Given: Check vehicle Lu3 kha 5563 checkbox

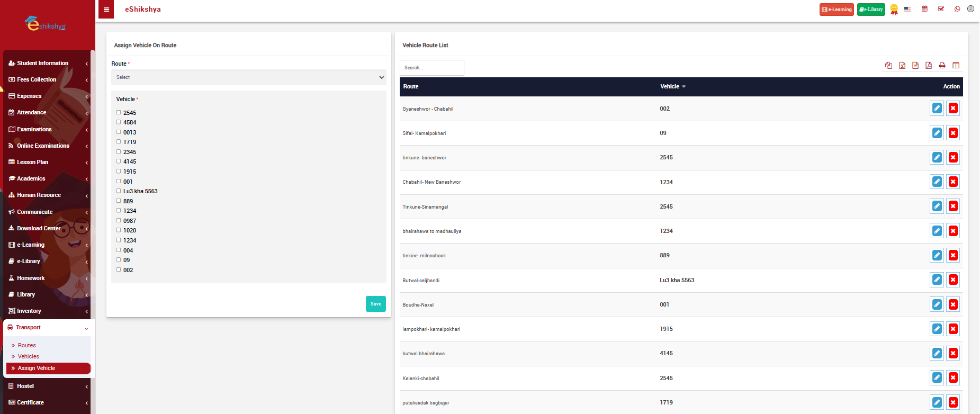Looking at the screenshot, I should pyautogui.click(x=119, y=191).
